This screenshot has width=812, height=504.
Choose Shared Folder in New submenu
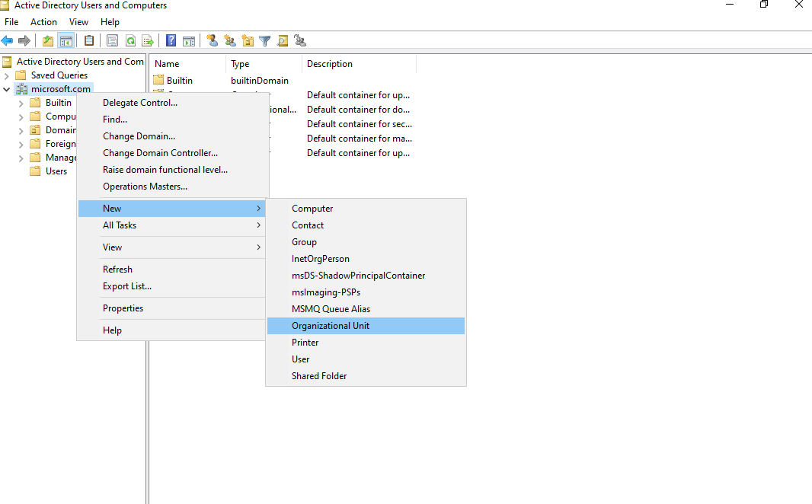(366, 376)
